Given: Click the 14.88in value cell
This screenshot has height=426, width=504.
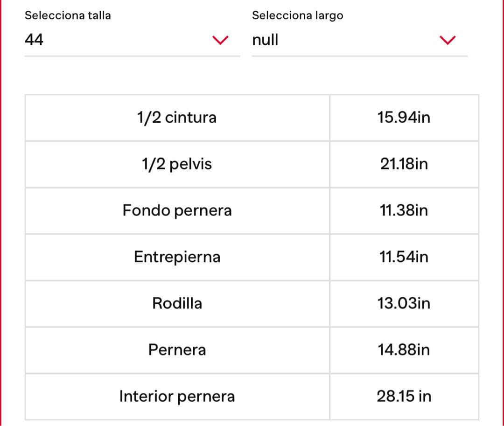Looking at the screenshot, I should point(404,350).
